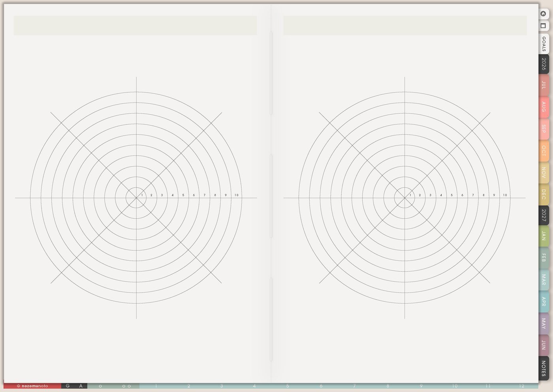Go to bottom page tab 1
The image size is (553, 392).
(156, 386)
